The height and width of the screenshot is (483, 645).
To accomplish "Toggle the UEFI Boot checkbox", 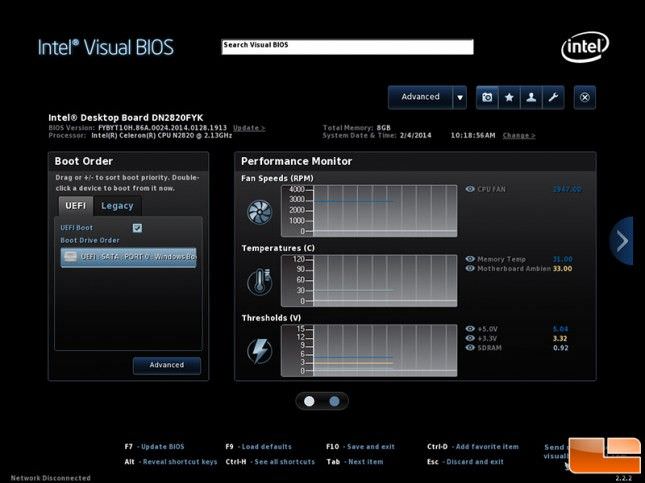I will pyautogui.click(x=137, y=228).
